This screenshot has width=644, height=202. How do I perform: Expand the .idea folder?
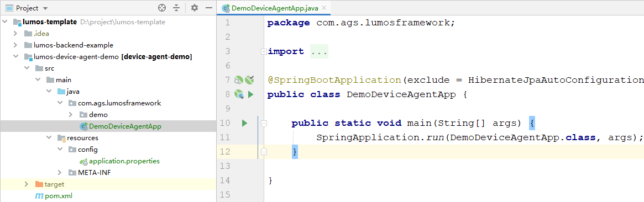pos(15,33)
